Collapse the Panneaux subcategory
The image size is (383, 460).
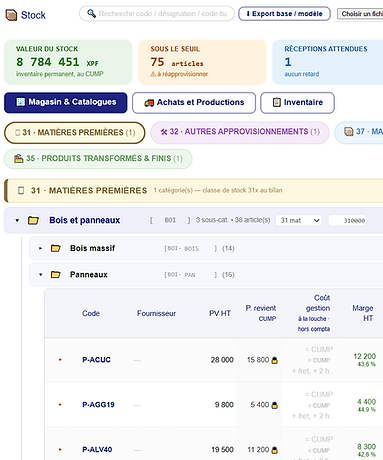coord(41,275)
